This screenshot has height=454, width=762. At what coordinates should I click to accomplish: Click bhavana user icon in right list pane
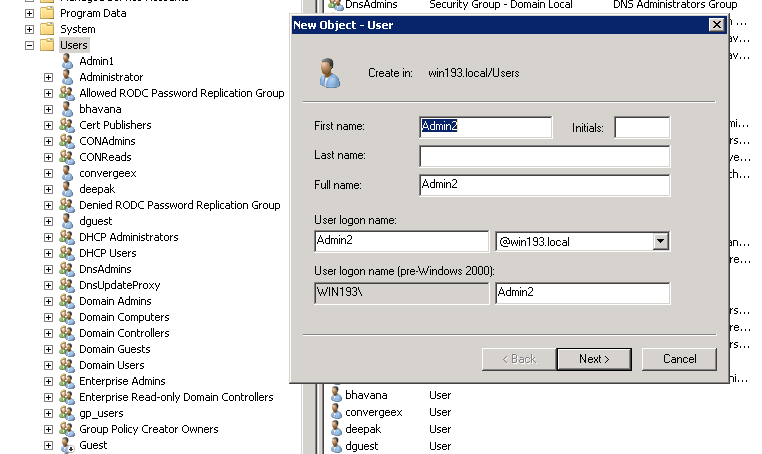coord(336,395)
